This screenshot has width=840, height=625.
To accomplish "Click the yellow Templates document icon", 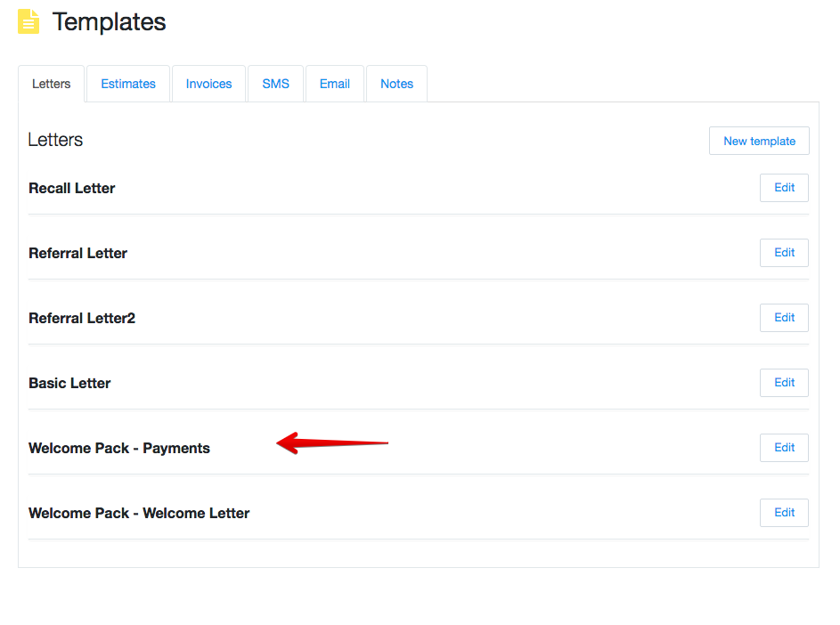I will tap(29, 21).
